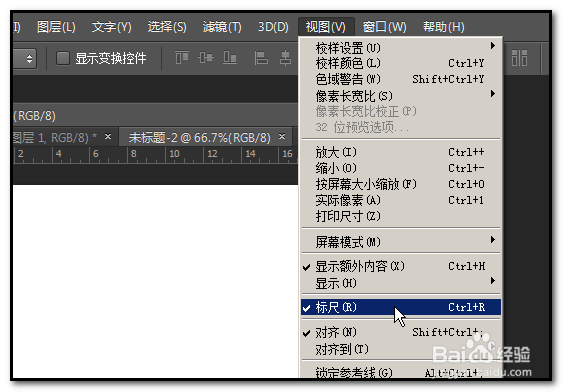Expand 对齐到(T) submenu

point(401,349)
